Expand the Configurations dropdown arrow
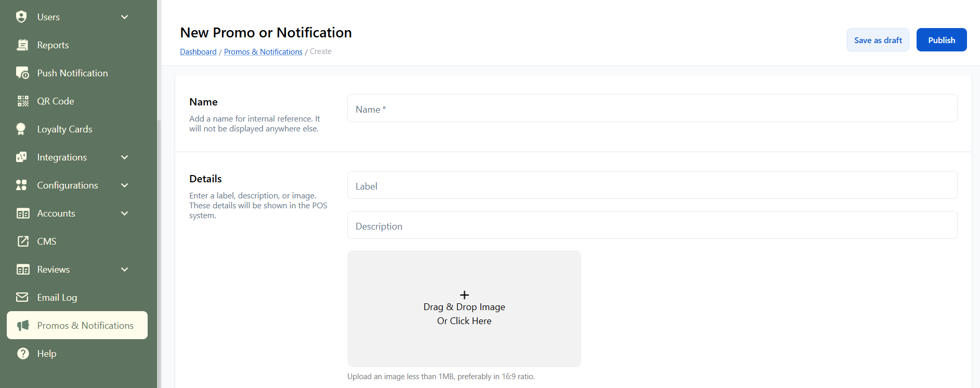This screenshot has height=388, width=980. 125,185
